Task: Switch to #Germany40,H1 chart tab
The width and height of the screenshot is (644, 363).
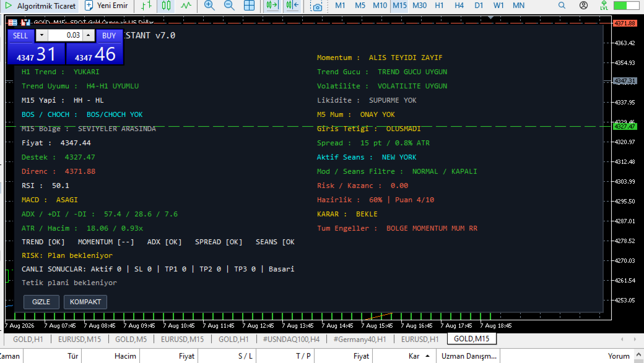Action: [x=360, y=340]
